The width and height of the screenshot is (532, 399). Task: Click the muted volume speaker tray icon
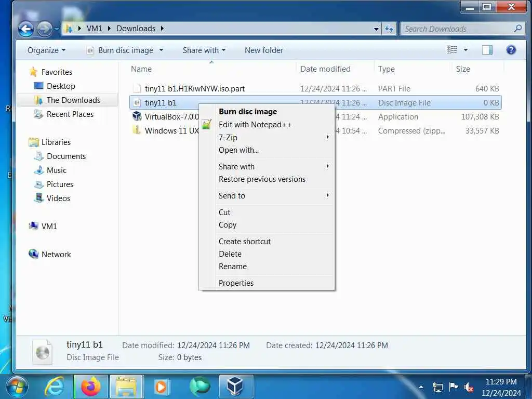(469, 387)
